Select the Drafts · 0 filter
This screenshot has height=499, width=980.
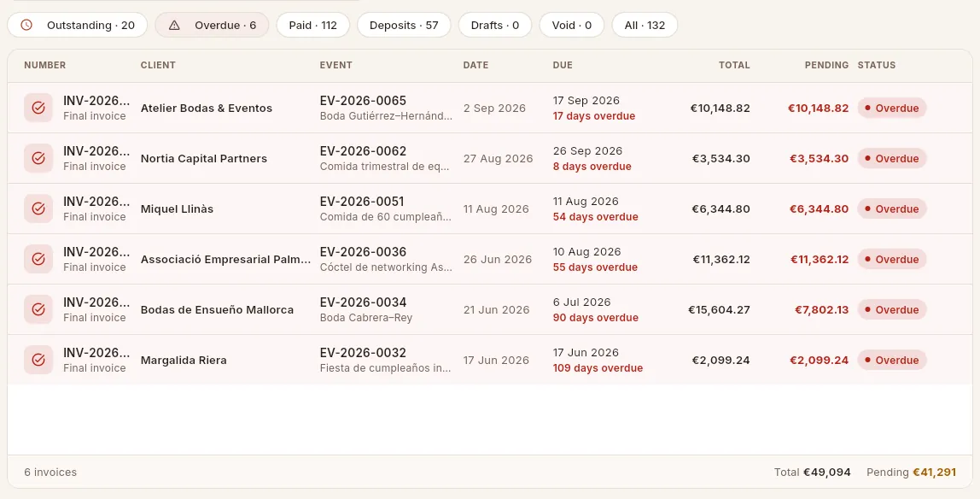click(x=495, y=25)
